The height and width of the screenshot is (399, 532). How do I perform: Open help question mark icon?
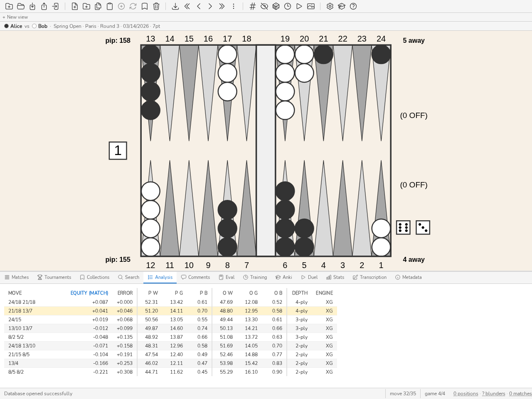tap(353, 6)
